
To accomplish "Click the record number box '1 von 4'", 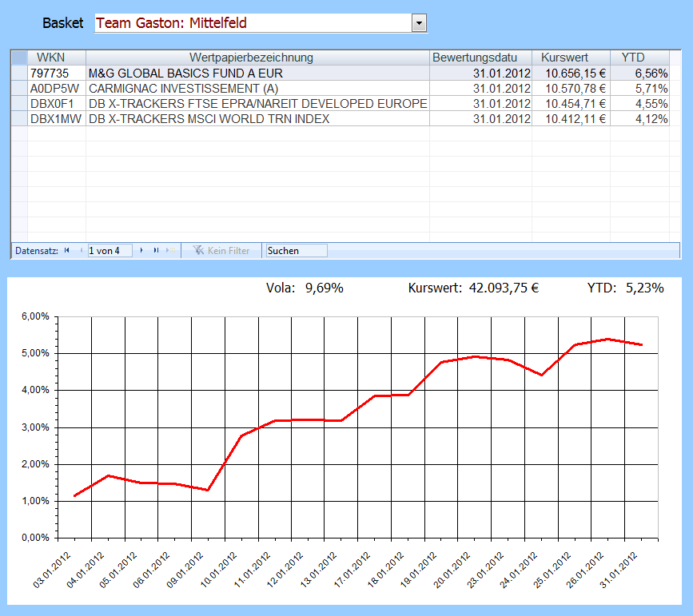I will 110,251.
